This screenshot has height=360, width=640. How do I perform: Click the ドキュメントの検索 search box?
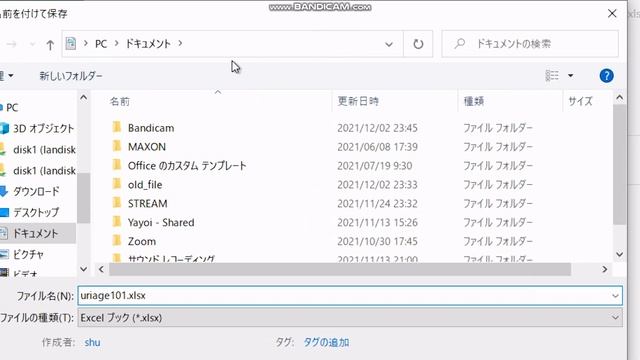coord(530,44)
